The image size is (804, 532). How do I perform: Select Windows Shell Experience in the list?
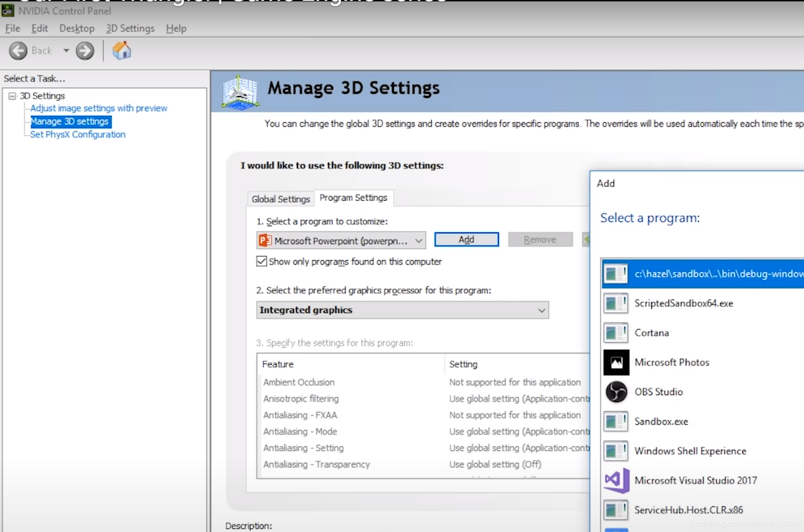coord(703,451)
